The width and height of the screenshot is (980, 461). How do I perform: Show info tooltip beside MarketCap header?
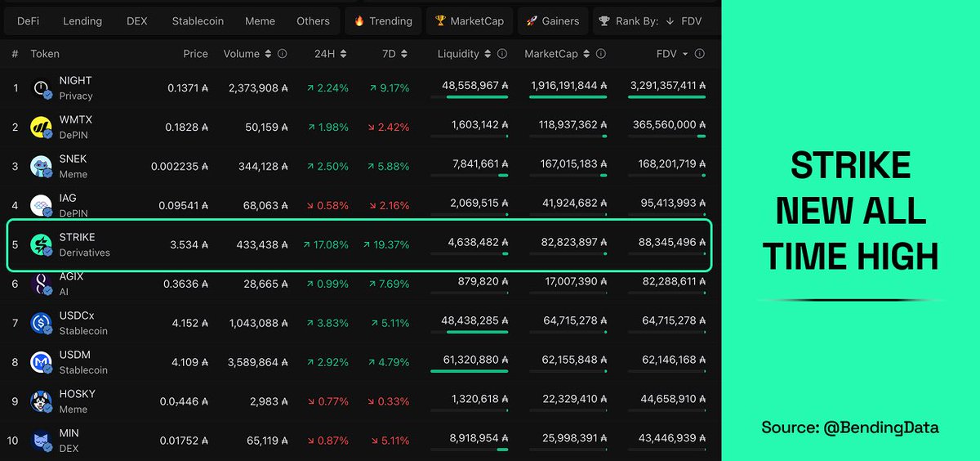pos(601,54)
